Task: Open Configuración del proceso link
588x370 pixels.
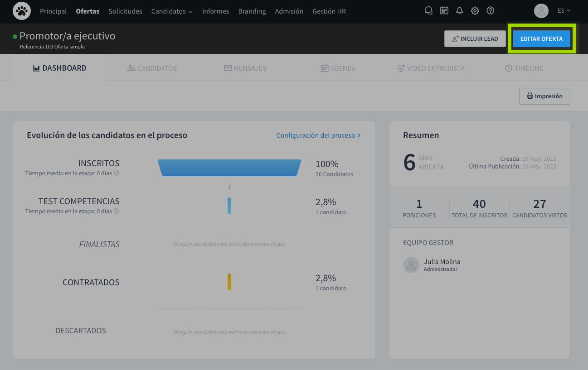Action: click(318, 135)
